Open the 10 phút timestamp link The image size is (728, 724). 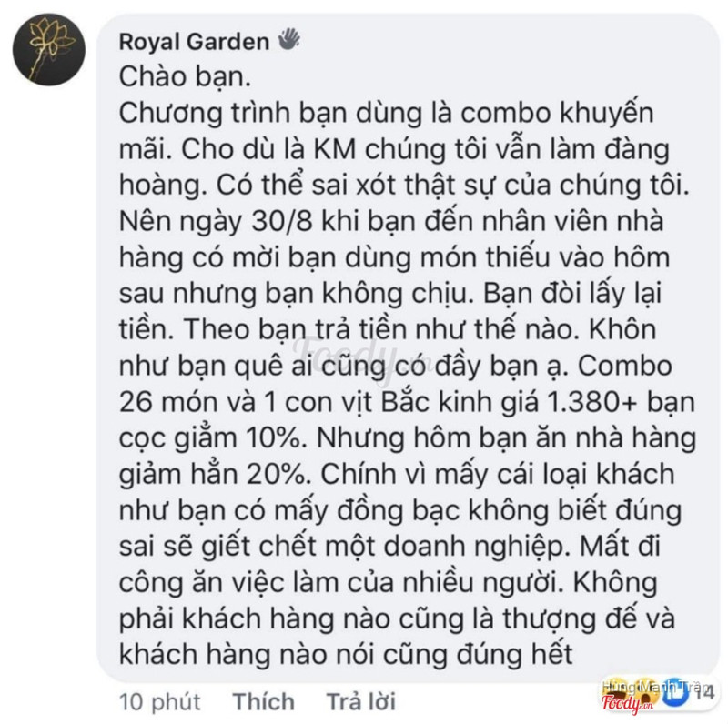[160, 702]
